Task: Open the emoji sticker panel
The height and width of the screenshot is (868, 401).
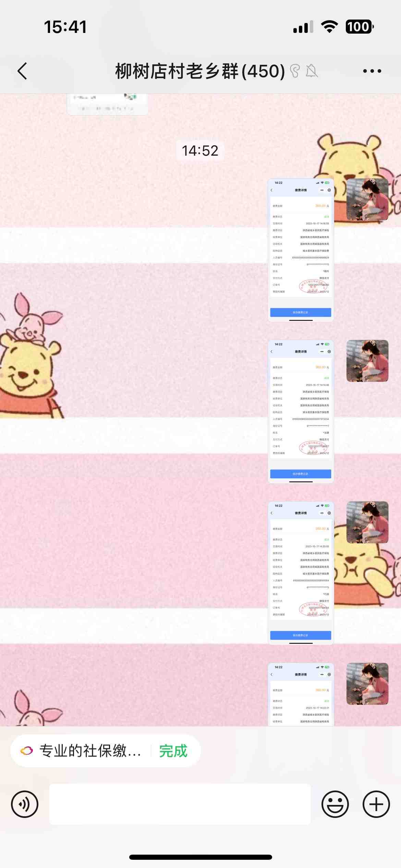Action: click(335, 804)
